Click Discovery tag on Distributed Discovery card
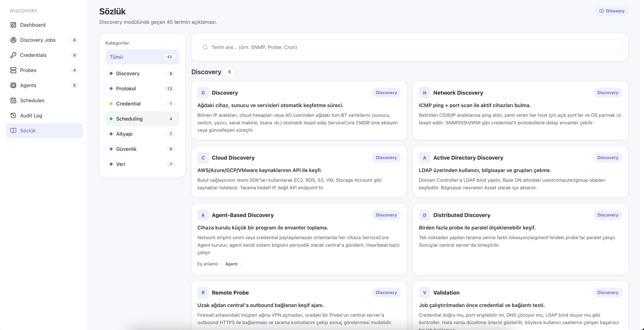Image resolution: width=644 pixels, height=330 pixels. [x=608, y=215]
